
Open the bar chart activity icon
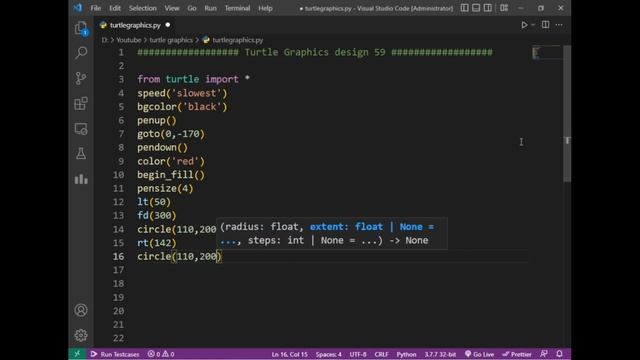pos(81,179)
